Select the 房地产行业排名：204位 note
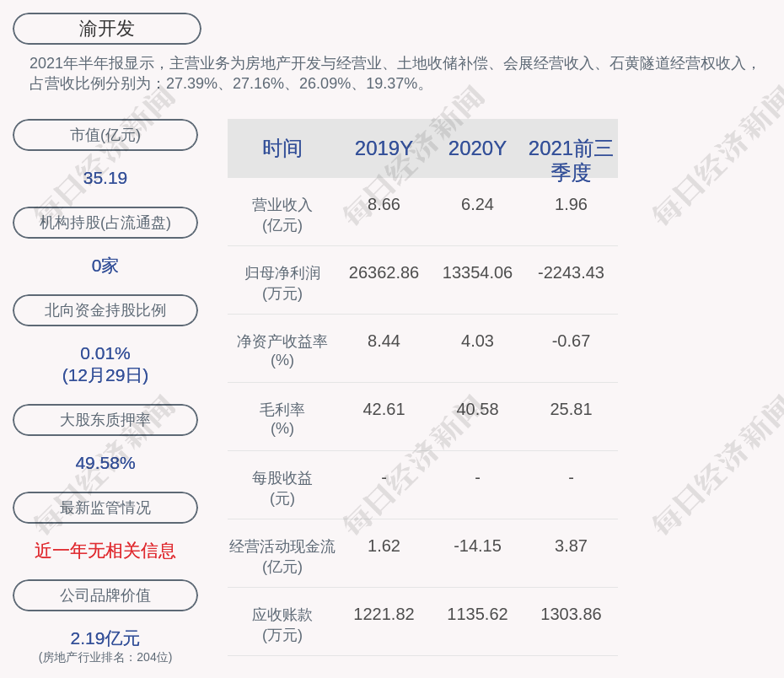This screenshot has width=784, height=678. pyautogui.click(x=105, y=657)
